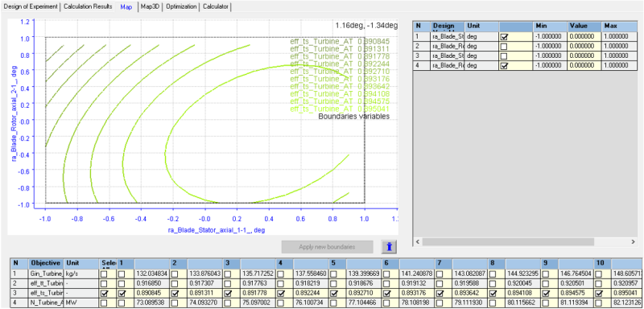Uncheck level 5 checkbox beside 0.892710

click(x=333, y=294)
